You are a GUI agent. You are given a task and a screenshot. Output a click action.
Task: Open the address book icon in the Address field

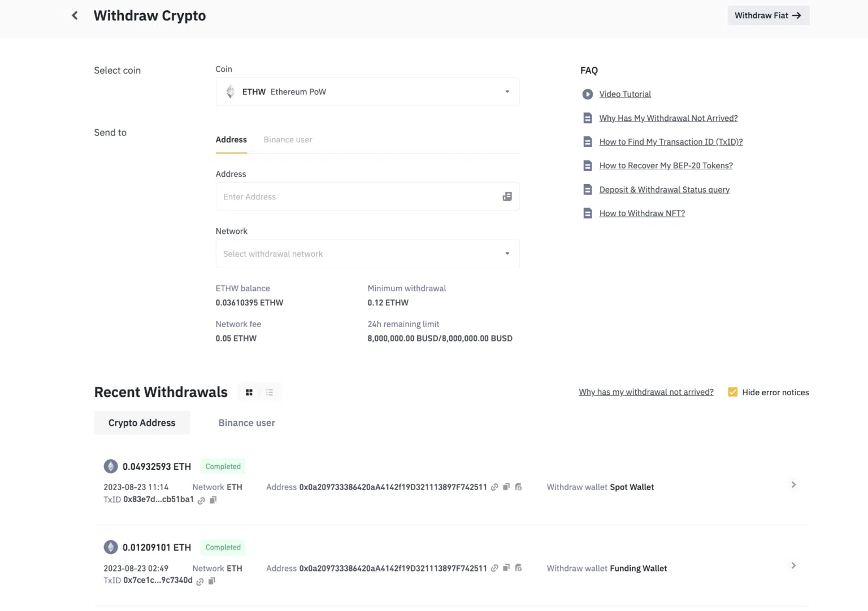click(x=507, y=197)
